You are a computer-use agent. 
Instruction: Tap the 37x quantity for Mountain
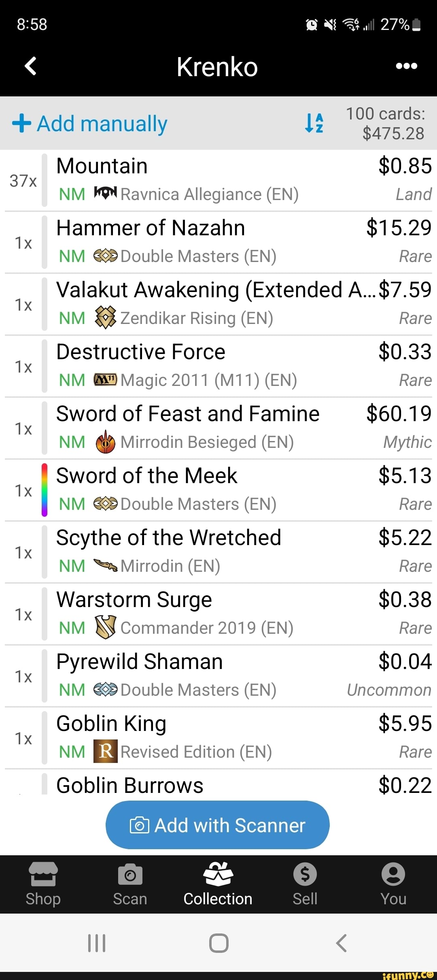coord(23,181)
